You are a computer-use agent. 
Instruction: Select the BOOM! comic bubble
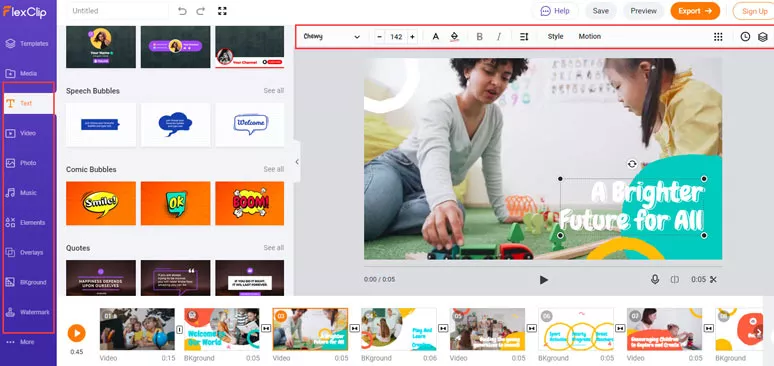(x=250, y=203)
